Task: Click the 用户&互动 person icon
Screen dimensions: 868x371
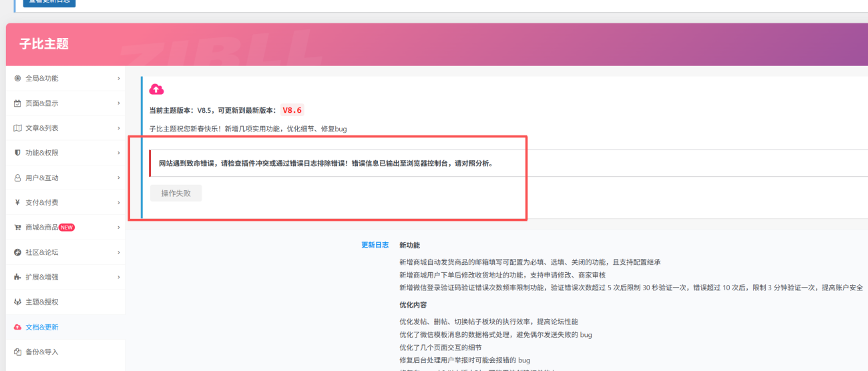Action: click(18, 178)
